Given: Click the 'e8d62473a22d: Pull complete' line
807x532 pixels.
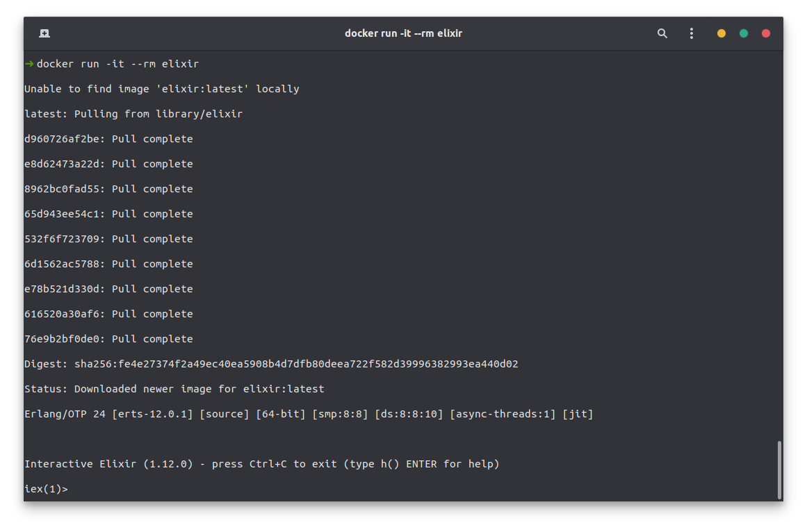Looking at the screenshot, I should point(108,164).
